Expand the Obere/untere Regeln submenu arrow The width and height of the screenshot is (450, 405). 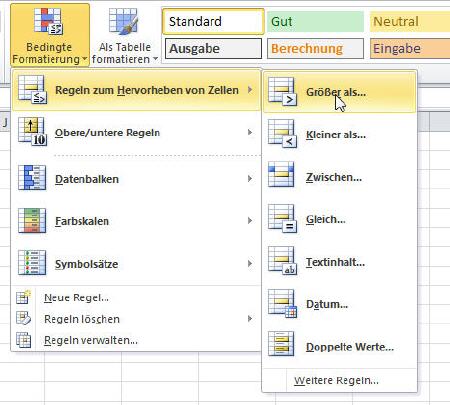coord(250,133)
